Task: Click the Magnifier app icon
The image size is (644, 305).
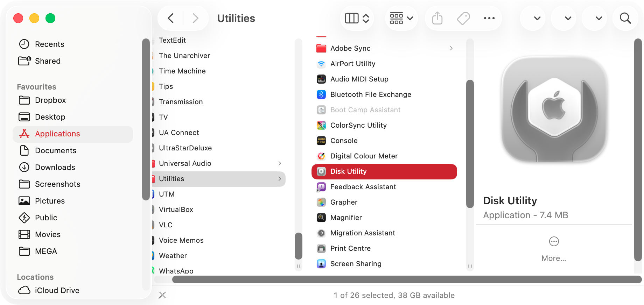Action: [321, 218]
